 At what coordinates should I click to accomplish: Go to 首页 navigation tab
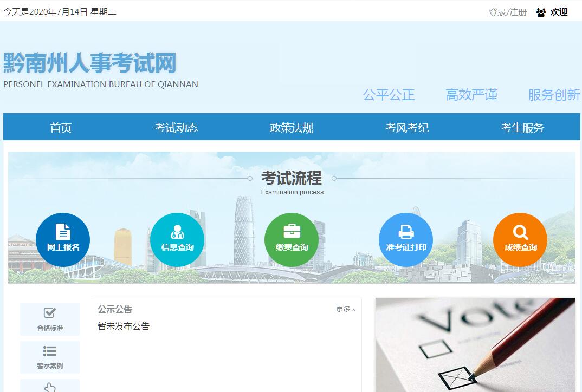(x=61, y=128)
